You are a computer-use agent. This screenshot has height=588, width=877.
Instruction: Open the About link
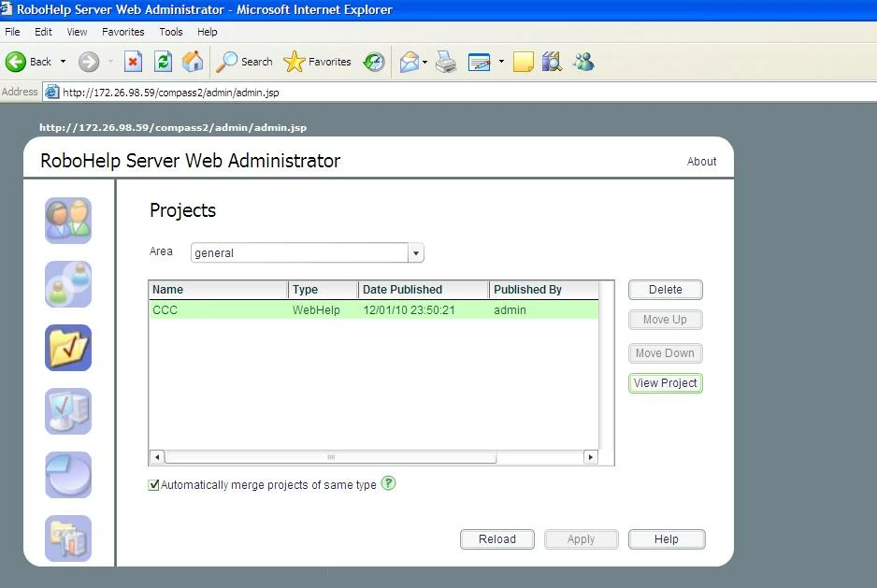point(701,161)
